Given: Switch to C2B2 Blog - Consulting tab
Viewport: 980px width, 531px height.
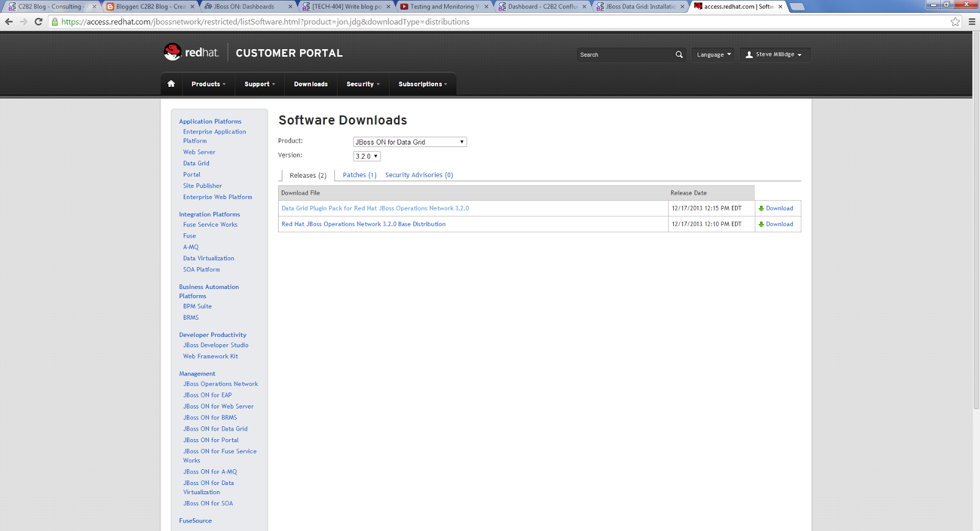Looking at the screenshot, I should pos(51,7).
